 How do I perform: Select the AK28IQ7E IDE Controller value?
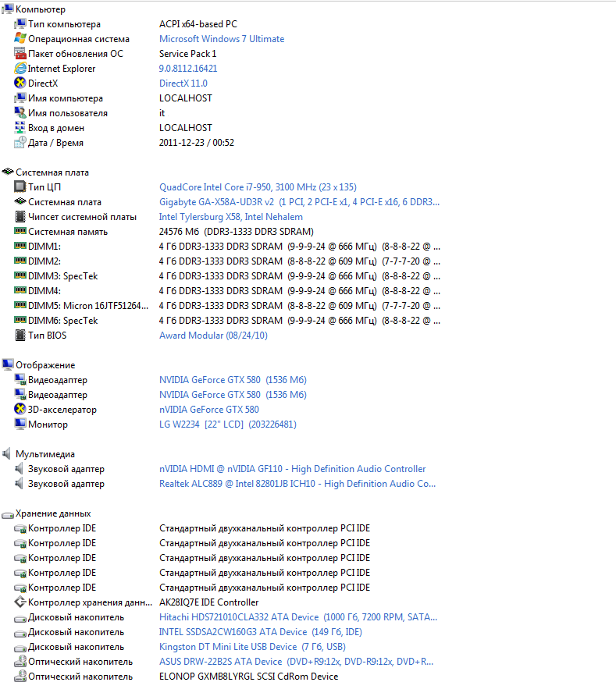(208, 602)
